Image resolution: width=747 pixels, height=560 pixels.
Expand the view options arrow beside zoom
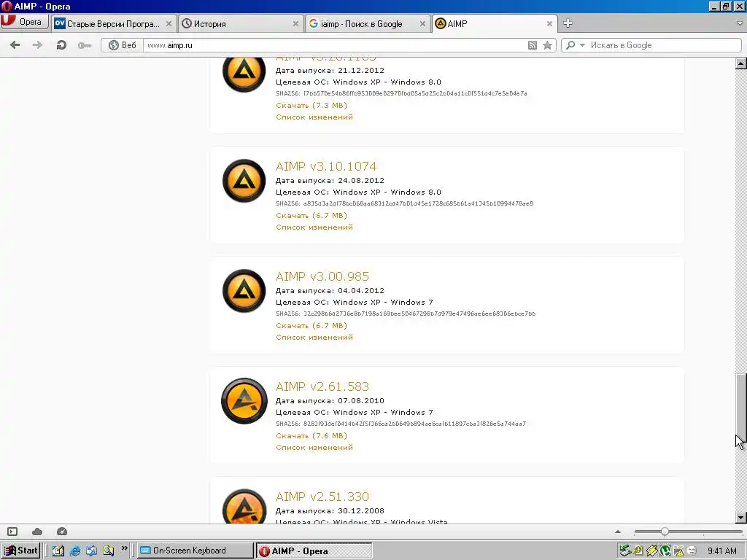(618, 532)
